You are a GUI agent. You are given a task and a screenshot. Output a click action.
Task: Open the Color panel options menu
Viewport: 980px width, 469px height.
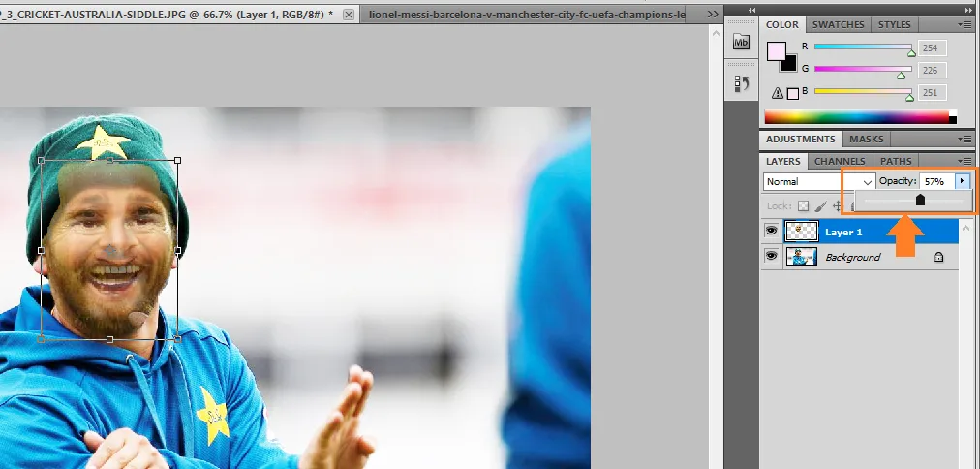coord(965,24)
